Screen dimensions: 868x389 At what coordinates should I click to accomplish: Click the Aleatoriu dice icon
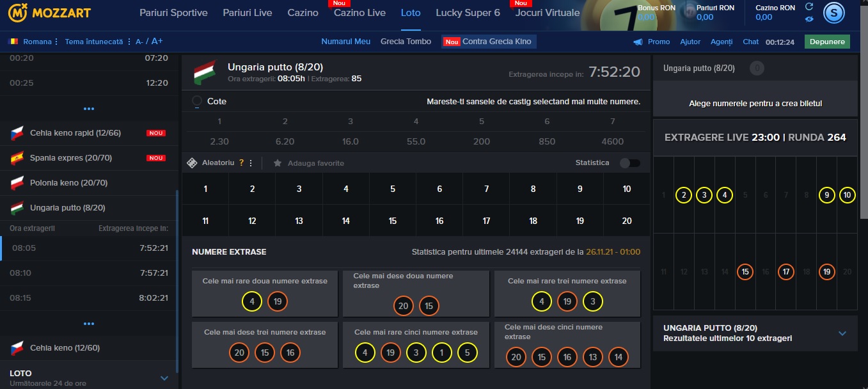click(x=191, y=163)
